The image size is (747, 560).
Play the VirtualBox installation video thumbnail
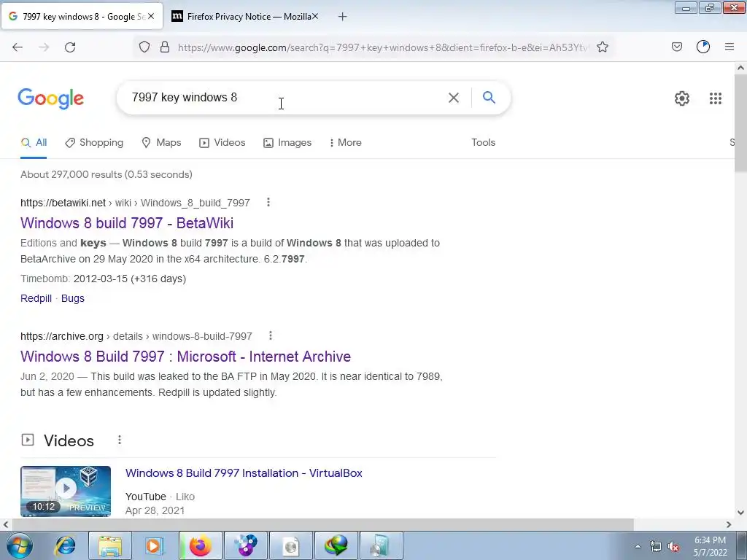(x=66, y=491)
